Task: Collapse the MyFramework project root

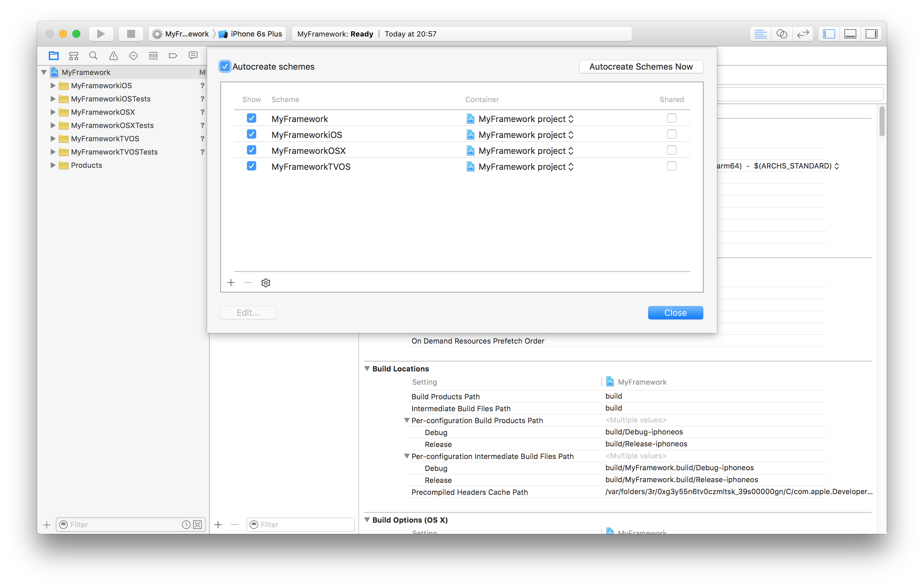Action: (44, 72)
